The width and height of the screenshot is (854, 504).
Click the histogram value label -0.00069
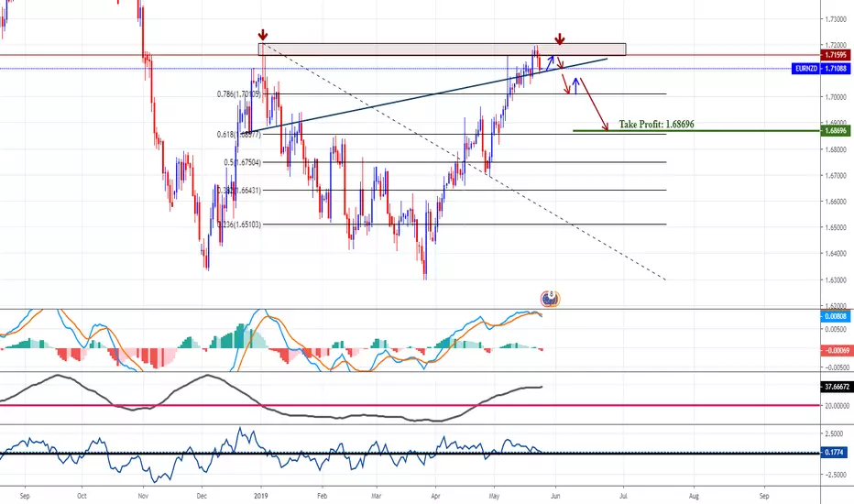(x=836, y=350)
